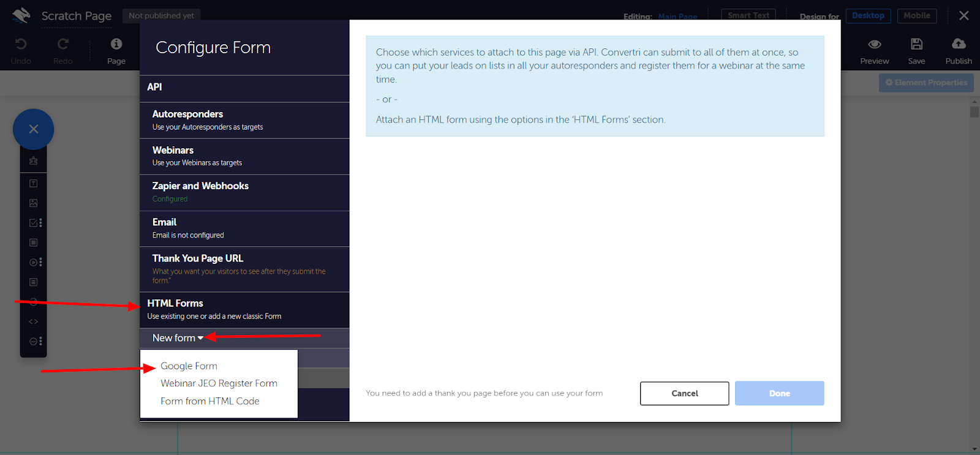Click the Publish cloud icon

pos(959,44)
